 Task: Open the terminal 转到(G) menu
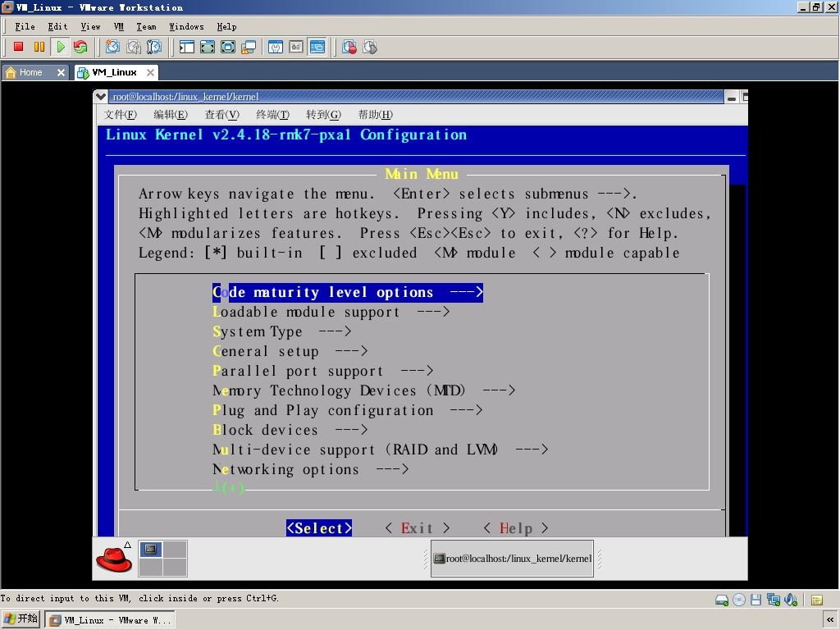[x=323, y=115]
